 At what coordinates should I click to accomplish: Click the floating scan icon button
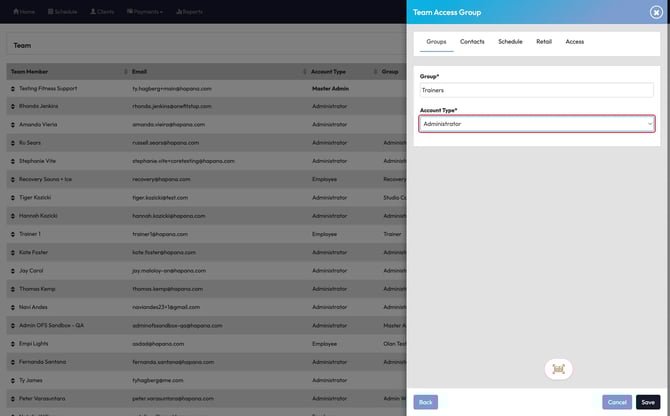[558, 369]
